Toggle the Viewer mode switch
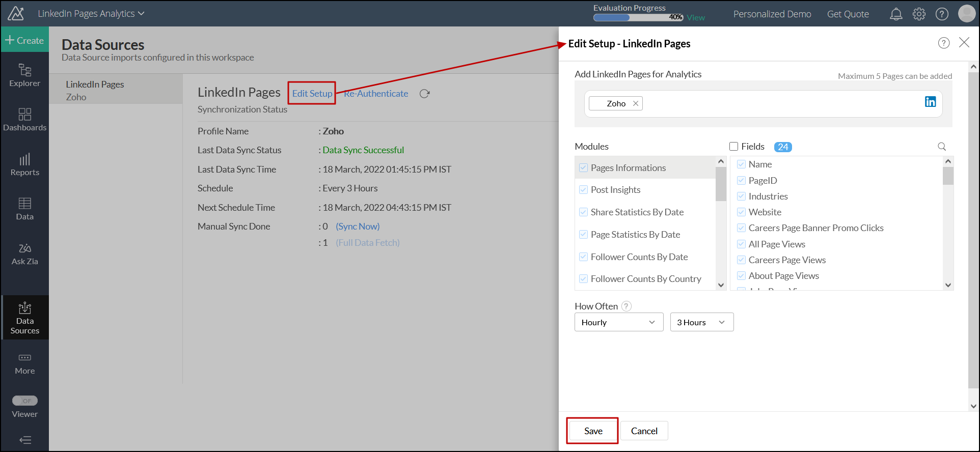Image resolution: width=980 pixels, height=452 pixels. 25,401
